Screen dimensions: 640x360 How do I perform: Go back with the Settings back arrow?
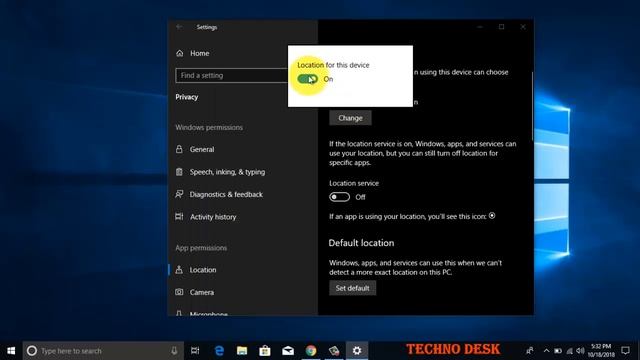179,27
